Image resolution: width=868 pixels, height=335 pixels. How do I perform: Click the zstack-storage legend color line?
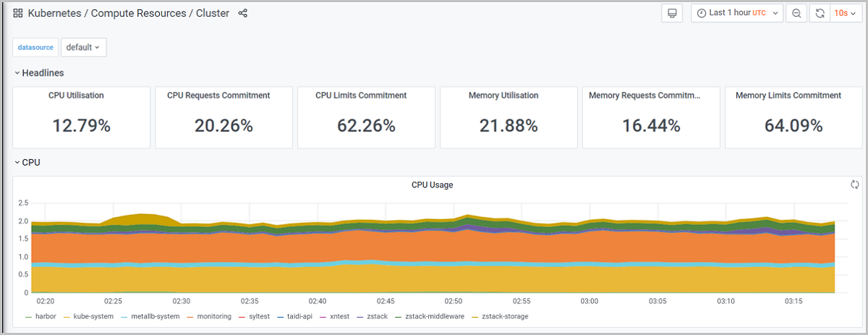(x=475, y=316)
